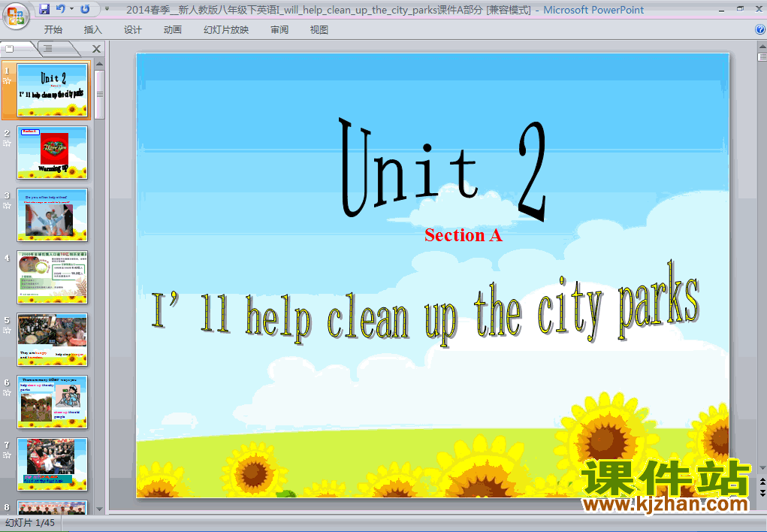
Task: Click animation star icon beside slide 7
Action: pyautogui.click(x=7, y=455)
